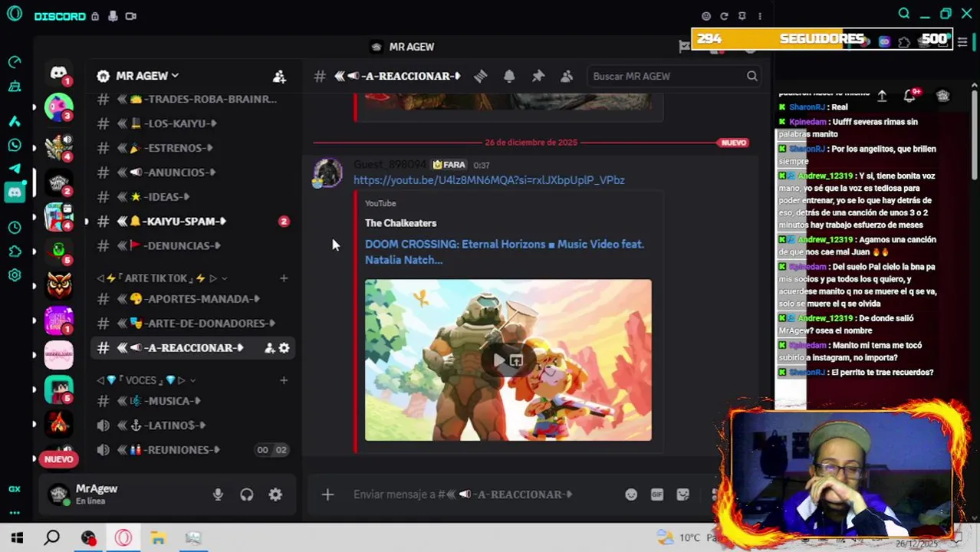Add channel to ARTE TIK TOK category

(x=284, y=278)
